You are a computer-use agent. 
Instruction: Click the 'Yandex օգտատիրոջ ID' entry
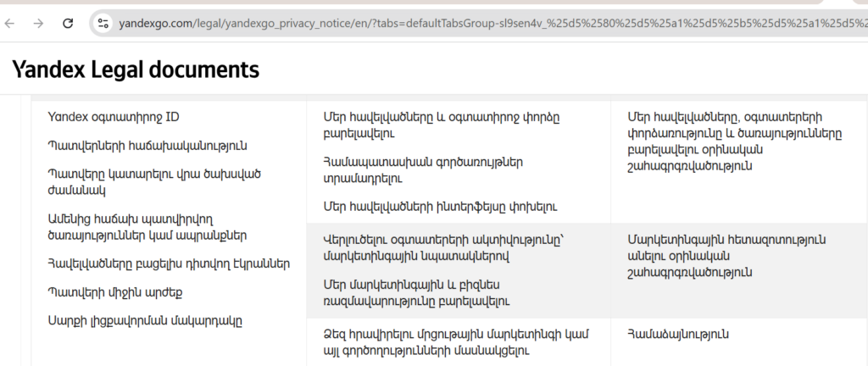114,117
